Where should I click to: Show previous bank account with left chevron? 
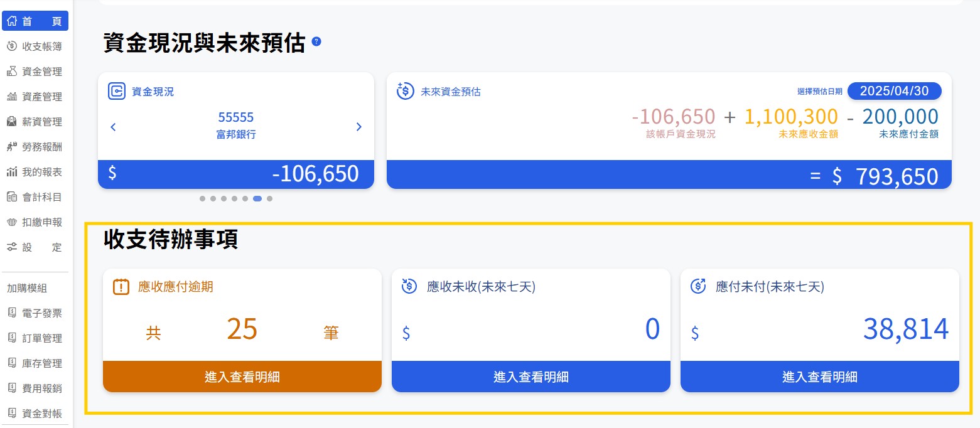113,127
